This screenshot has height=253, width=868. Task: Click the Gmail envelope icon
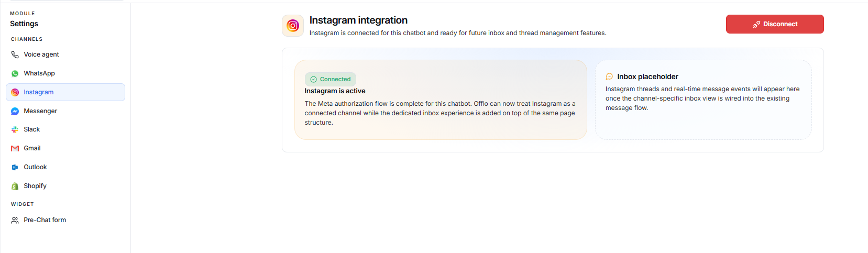coord(15,148)
